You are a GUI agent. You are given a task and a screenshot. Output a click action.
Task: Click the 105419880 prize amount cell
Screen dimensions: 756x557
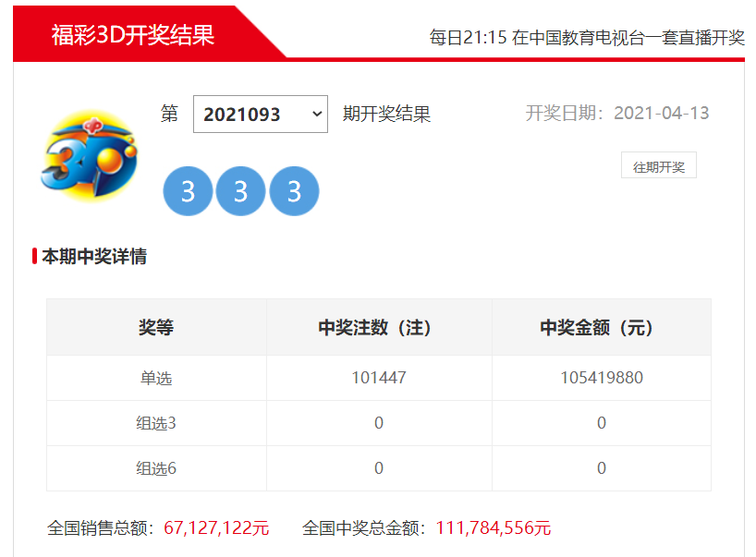click(602, 378)
